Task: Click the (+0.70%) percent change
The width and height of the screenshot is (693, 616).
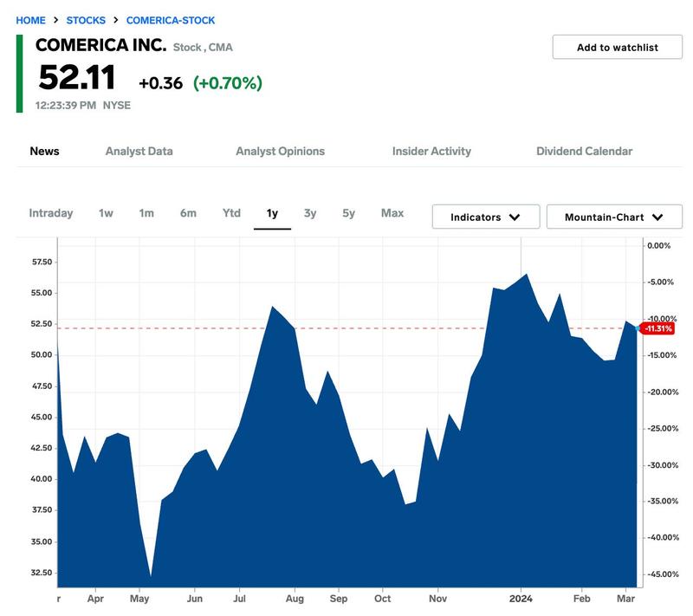Action: pyautogui.click(x=228, y=83)
